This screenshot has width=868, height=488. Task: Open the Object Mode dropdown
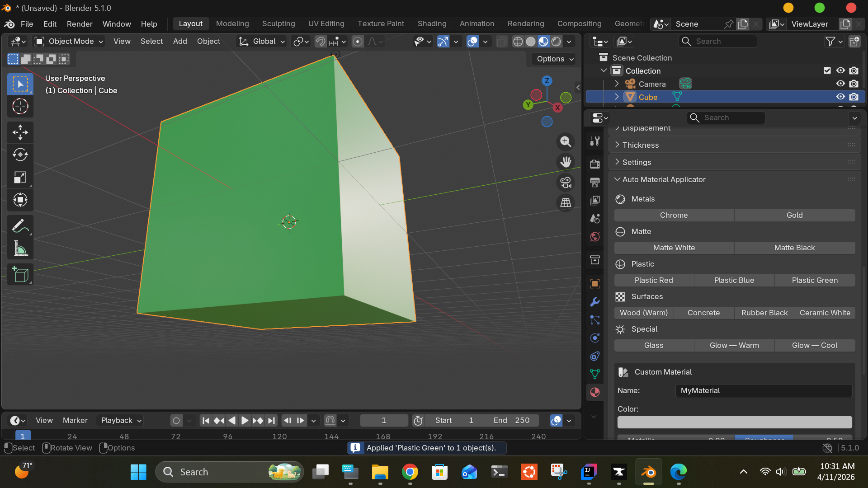click(70, 42)
